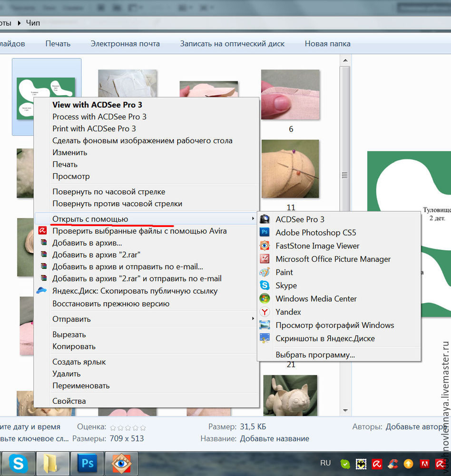Choose Переименовать
The image size is (451, 476).
[x=146, y=386]
